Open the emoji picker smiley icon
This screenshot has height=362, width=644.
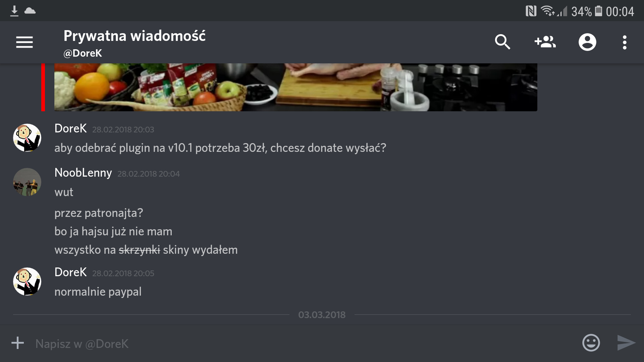[591, 343]
